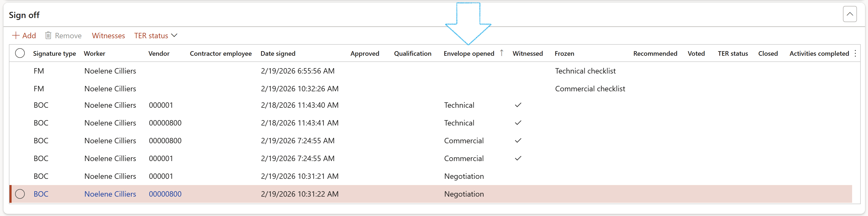This screenshot has width=868, height=216.
Task: Click the sort arrow beside Envelope opened
Action: coord(501,53)
